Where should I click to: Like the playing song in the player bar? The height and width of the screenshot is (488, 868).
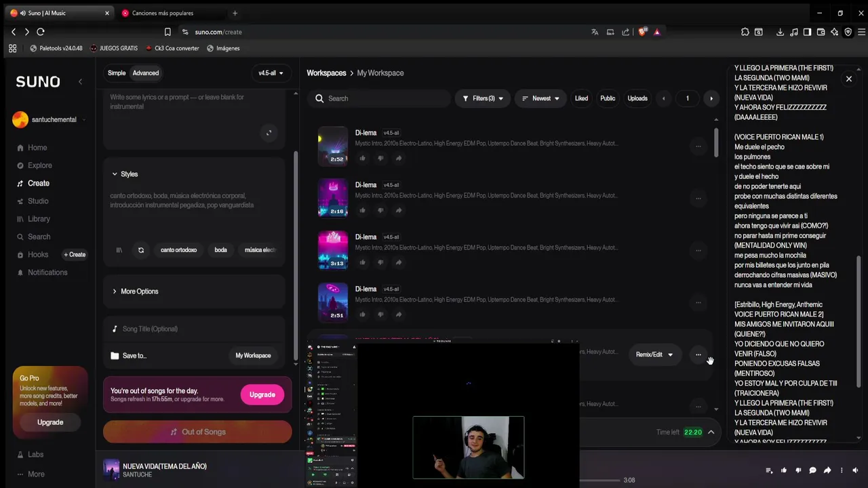point(784,470)
